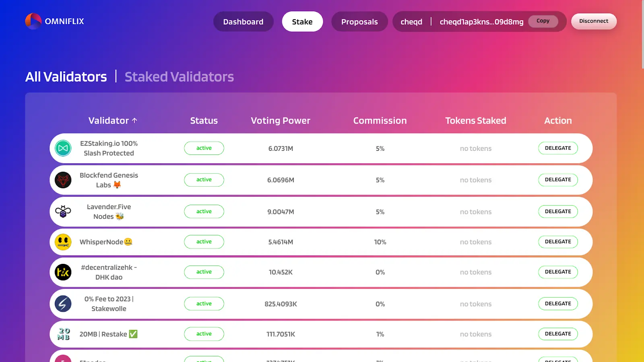
Task: Click the 9.0047M voting power value
Action: [x=281, y=212]
